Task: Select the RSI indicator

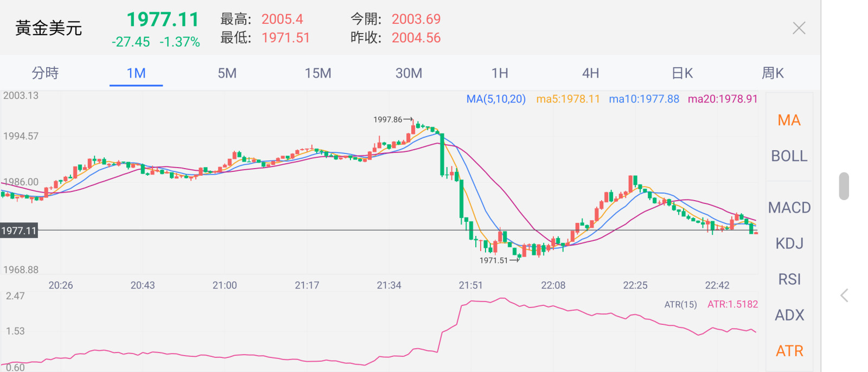Action: click(x=789, y=279)
